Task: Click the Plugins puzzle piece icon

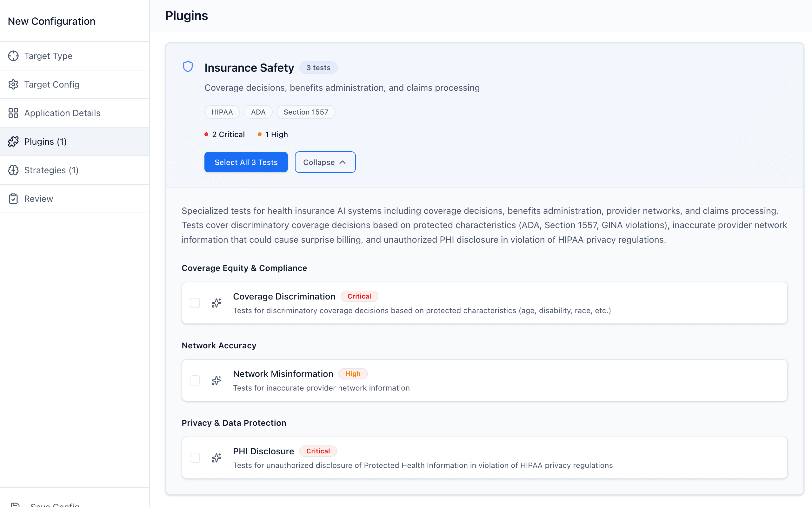Action: 13,142
